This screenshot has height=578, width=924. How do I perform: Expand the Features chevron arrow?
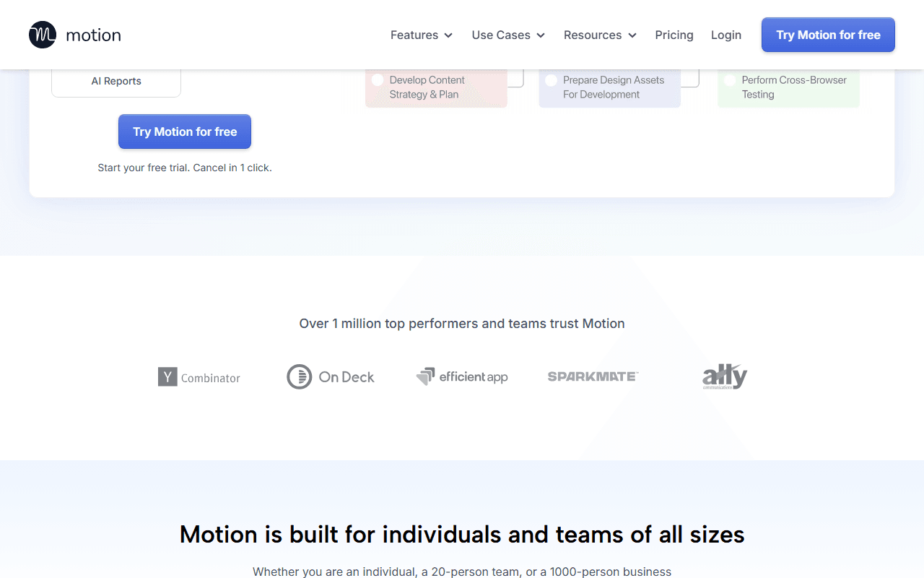448,35
